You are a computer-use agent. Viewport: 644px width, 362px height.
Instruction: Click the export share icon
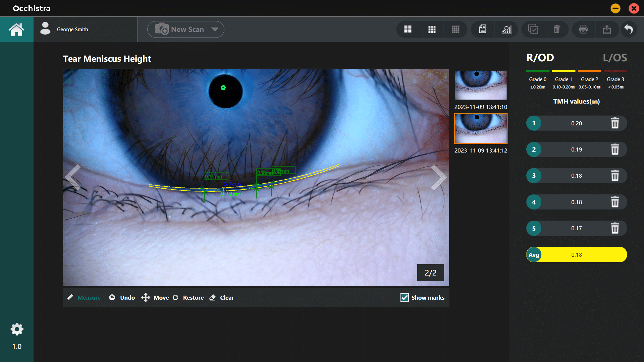click(x=607, y=29)
